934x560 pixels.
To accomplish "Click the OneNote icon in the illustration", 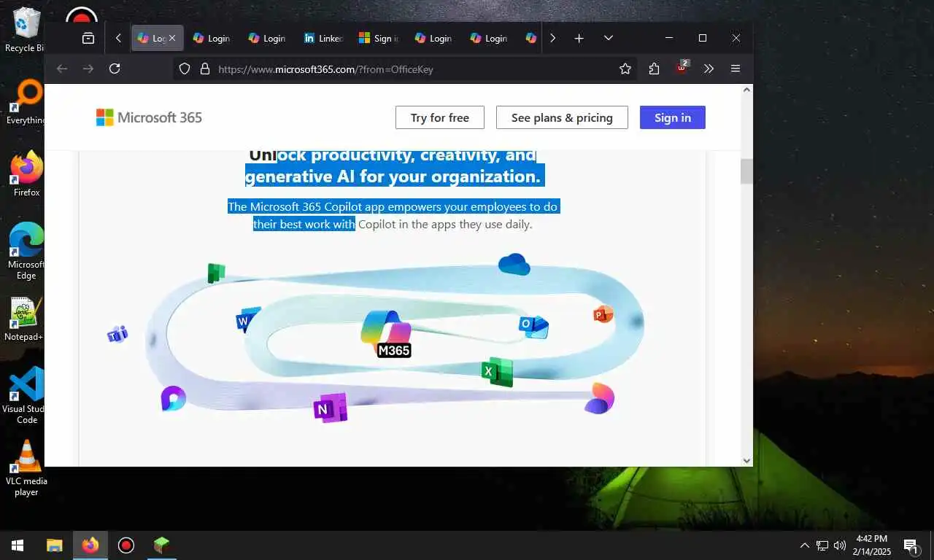I will 330,408.
